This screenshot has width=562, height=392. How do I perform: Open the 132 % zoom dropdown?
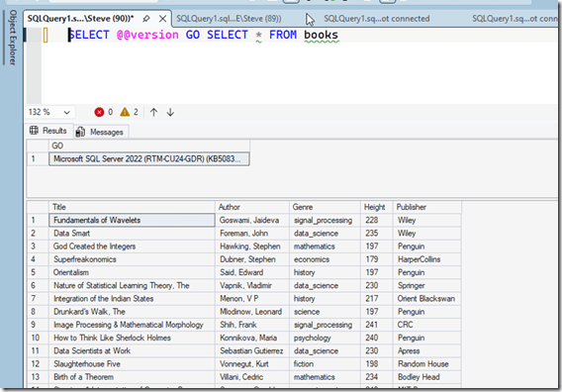coord(66,112)
